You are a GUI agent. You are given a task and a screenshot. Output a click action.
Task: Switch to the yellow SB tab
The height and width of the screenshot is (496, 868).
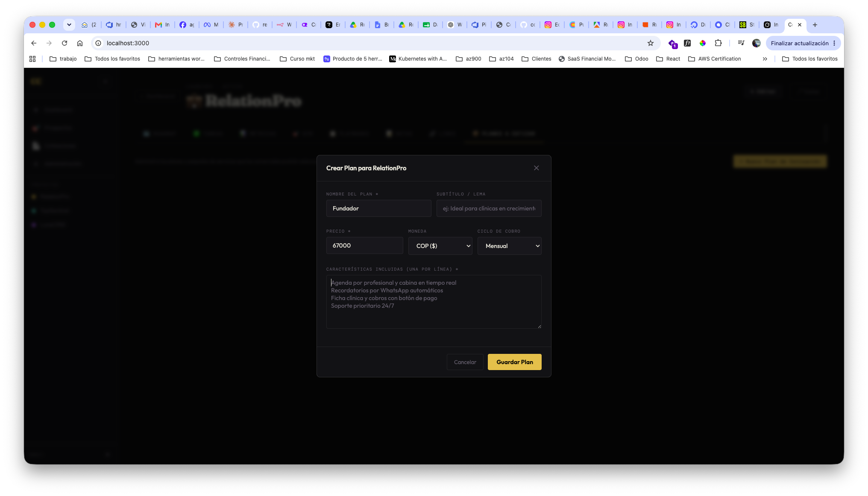[747, 25]
